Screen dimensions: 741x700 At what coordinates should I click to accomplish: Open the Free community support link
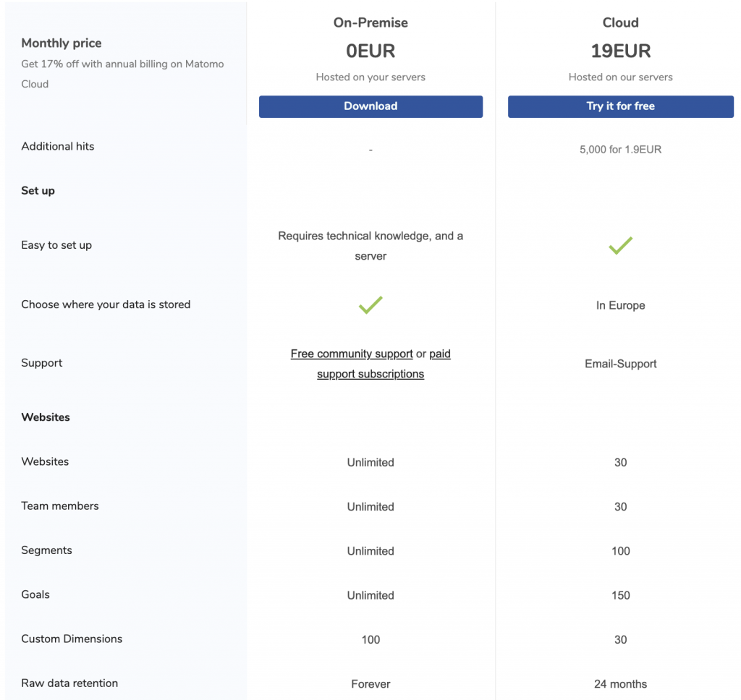pyautogui.click(x=352, y=354)
